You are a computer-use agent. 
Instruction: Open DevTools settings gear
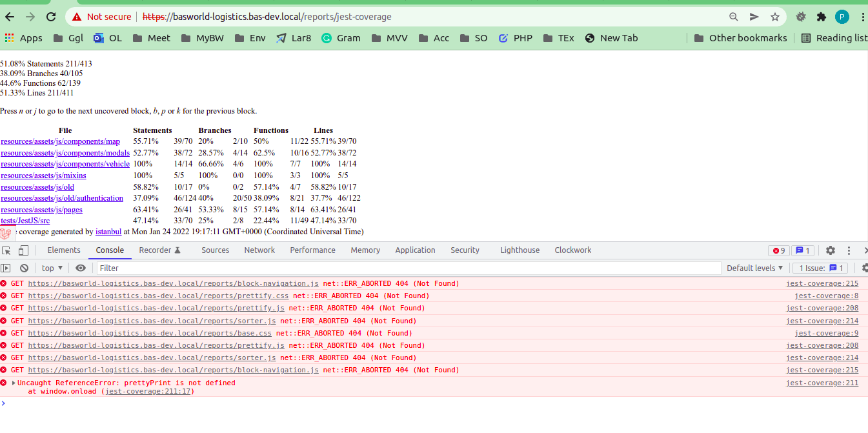pyautogui.click(x=830, y=250)
